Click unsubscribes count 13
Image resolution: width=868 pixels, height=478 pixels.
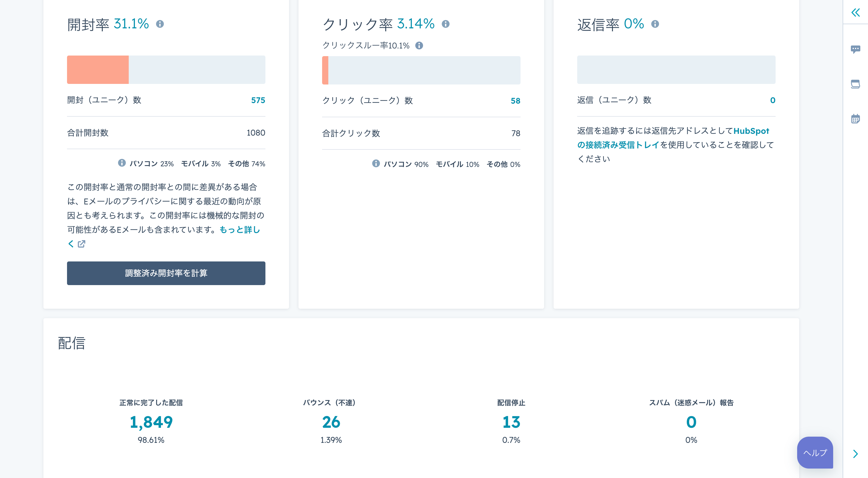(x=511, y=422)
